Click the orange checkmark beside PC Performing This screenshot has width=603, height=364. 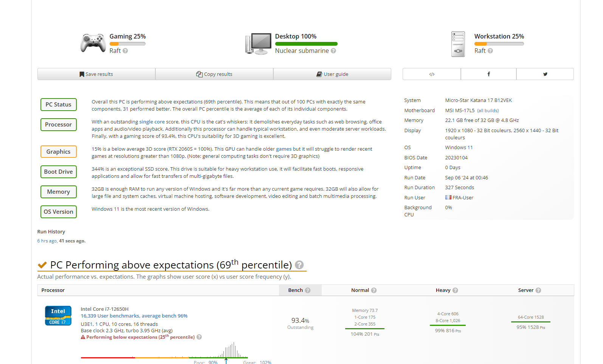pos(42,265)
